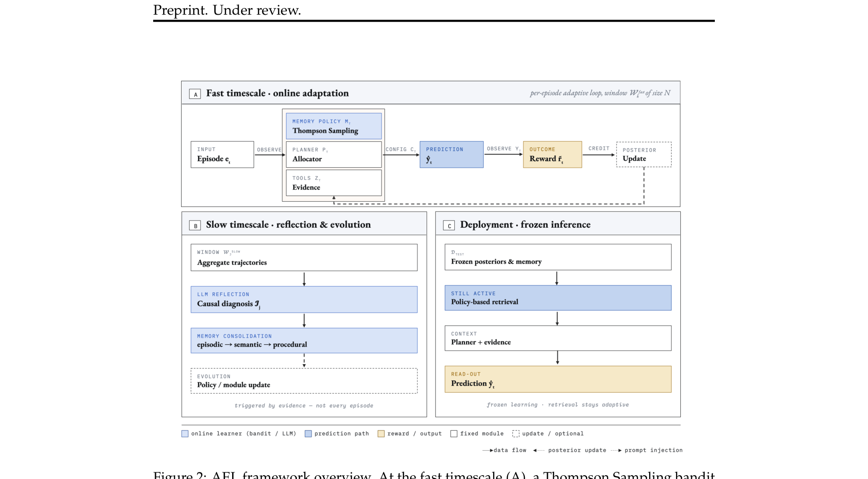This screenshot has width=868, height=479.
Task: Select the Evolution Policy / module update box
Action: (304, 381)
